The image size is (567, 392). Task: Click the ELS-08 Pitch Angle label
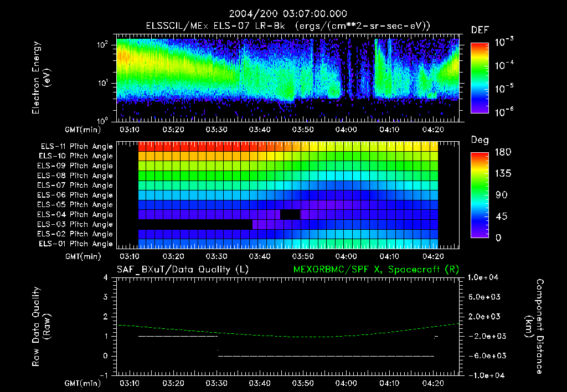coord(75,176)
